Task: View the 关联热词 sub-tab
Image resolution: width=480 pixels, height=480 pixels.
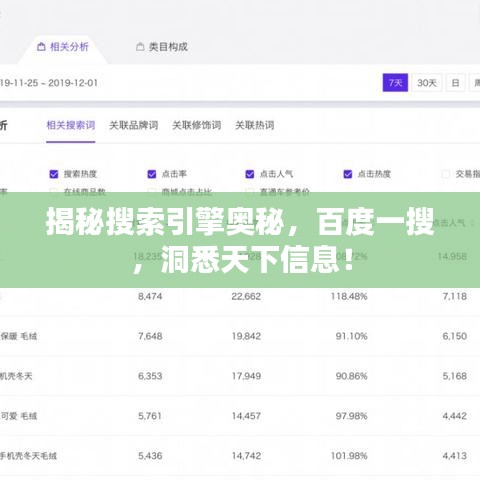Action: [x=255, y=125]
